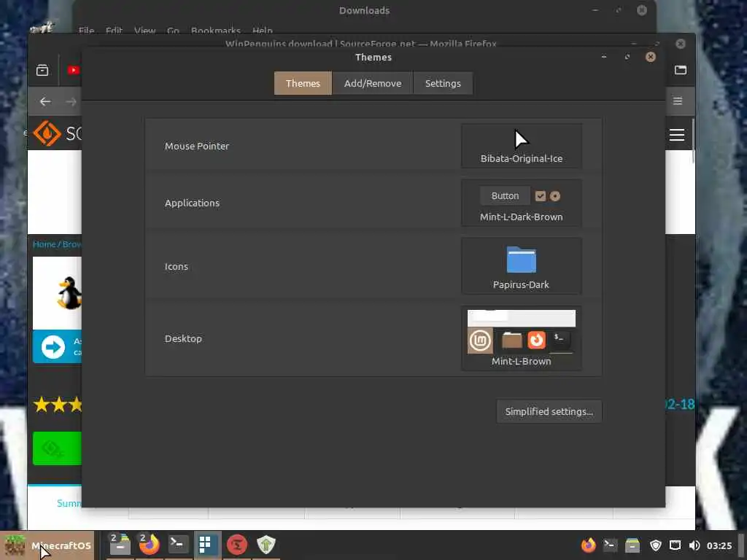Open the Bookmarks menu in Downloads window

215,31
